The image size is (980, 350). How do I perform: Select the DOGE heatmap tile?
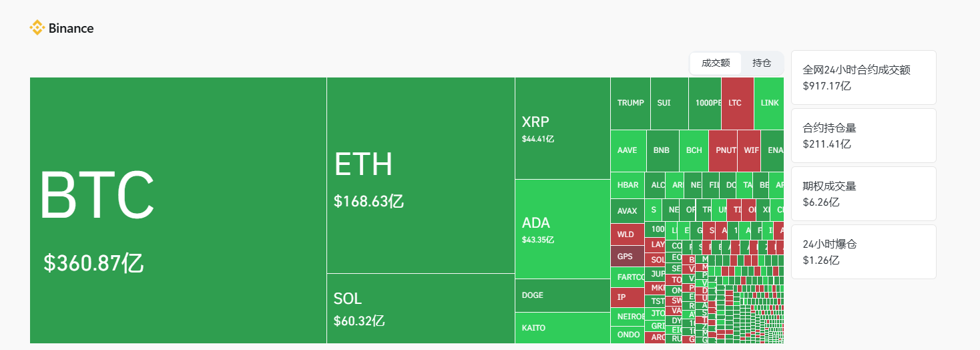(x=562, y=295)
